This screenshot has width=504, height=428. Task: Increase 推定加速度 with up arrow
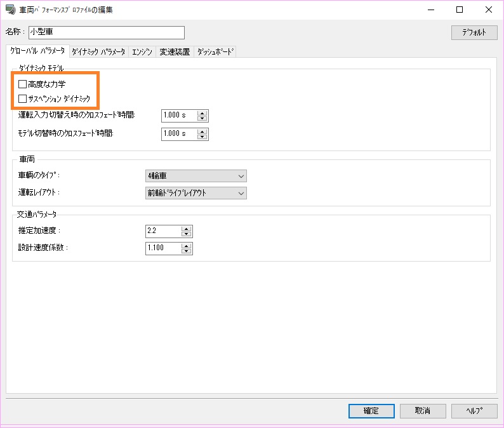[187, 229]
